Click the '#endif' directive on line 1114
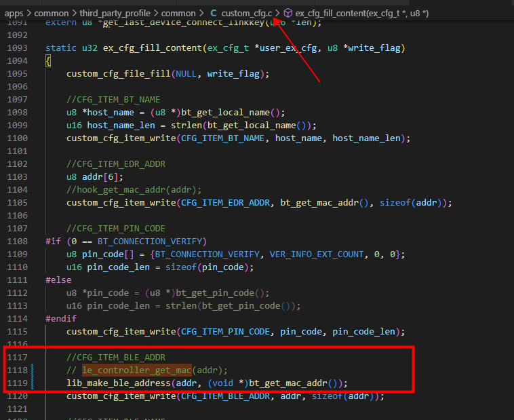 [61, 319]
